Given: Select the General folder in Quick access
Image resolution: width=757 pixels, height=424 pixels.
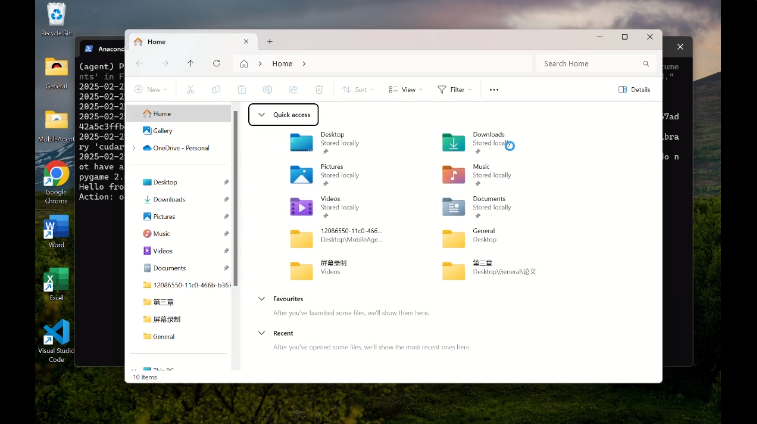Looking at the screenshot, I should coord(469,238).
